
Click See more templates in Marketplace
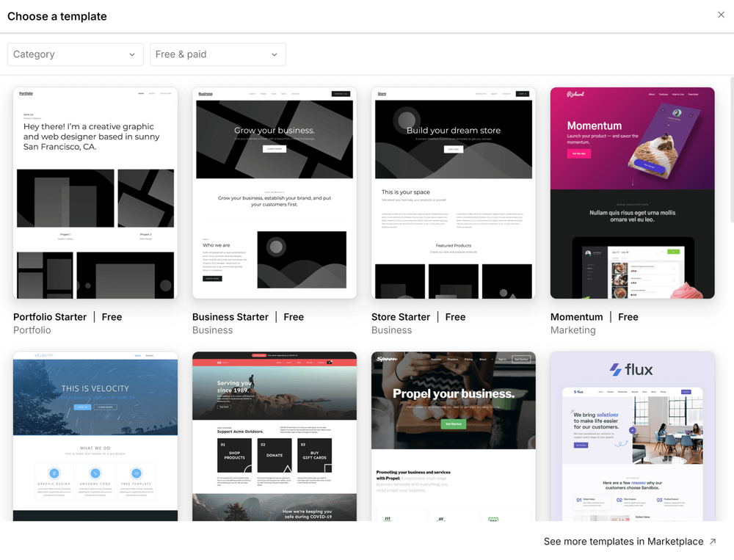coord(623,542)
